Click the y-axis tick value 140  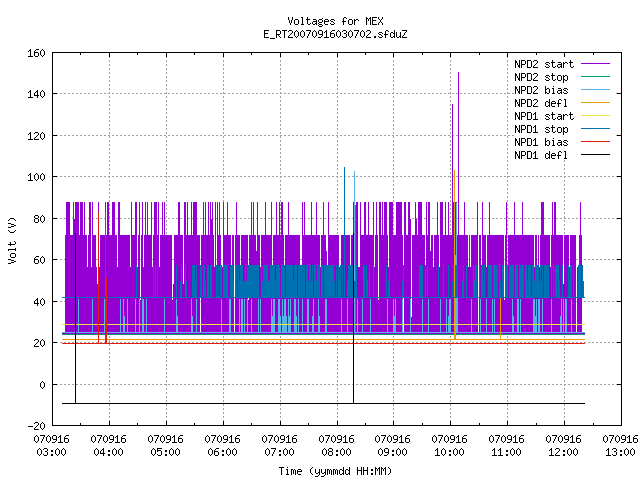[36, 94]
